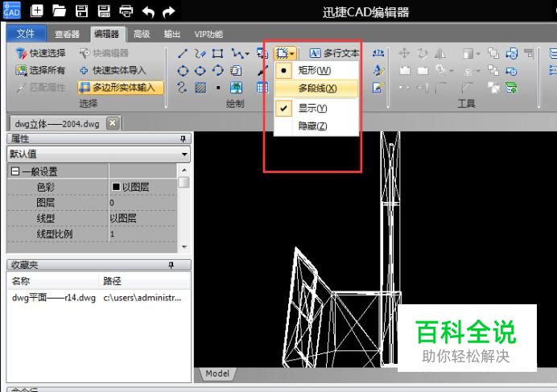Choose 多段线(X) from the dropdown menu

tap(316, 88)
